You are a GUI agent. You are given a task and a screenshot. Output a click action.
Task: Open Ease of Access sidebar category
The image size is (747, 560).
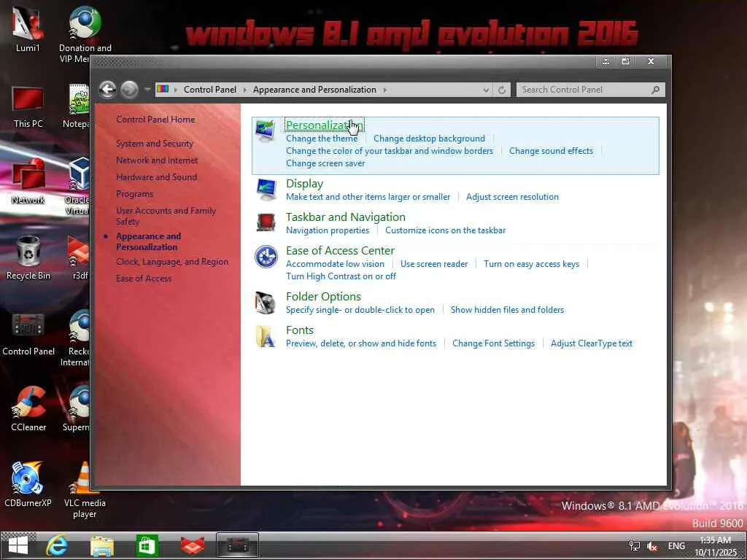point(144,278)
